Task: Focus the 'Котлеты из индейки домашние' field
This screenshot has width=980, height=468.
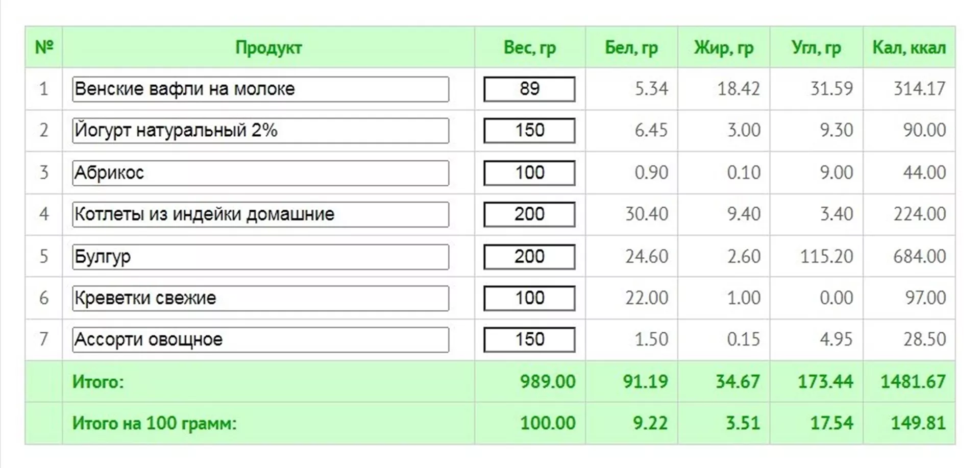Action: click(x=260, y=214)
